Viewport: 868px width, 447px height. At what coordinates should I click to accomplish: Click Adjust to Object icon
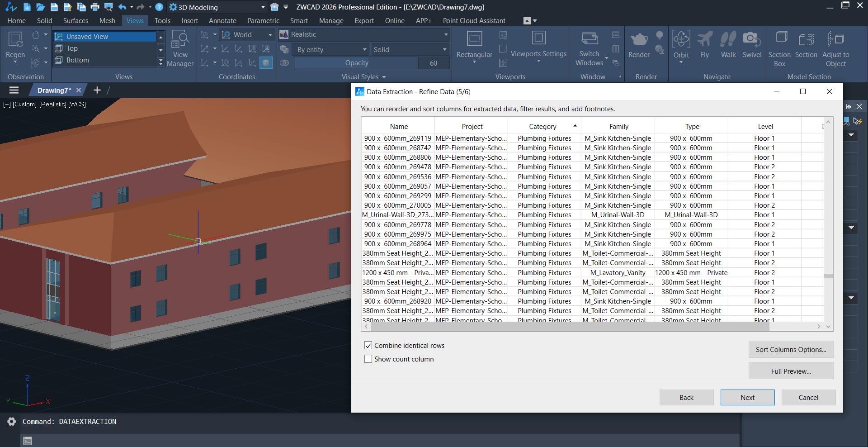(x=835, y=40)
